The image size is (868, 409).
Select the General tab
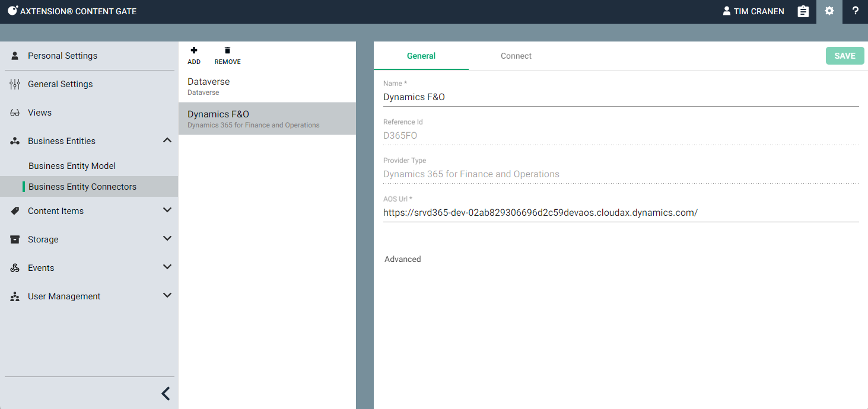(x=421, y=56)
